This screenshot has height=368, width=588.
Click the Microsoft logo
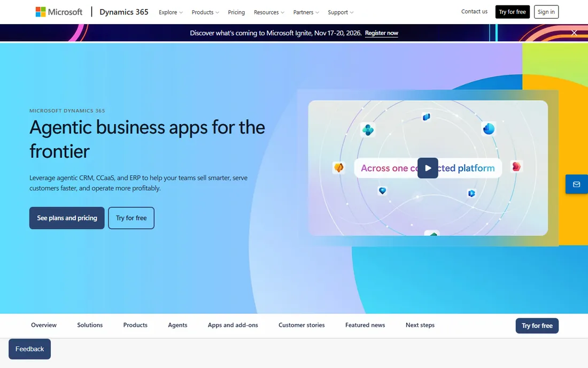(59, 12)
